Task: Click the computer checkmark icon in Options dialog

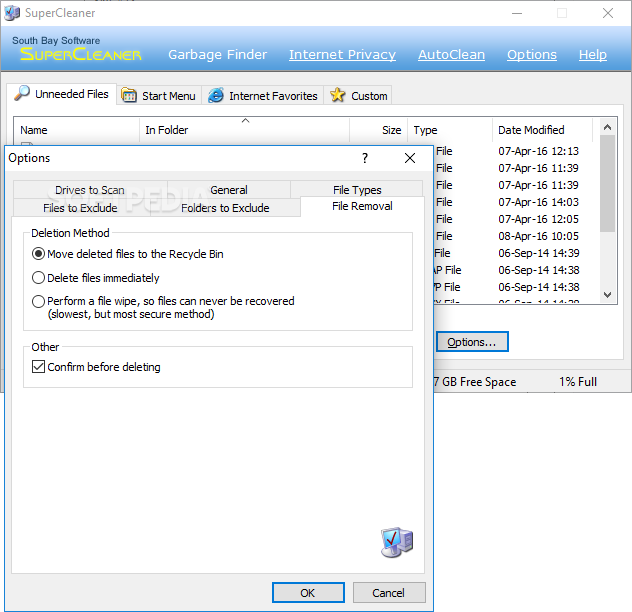Action: (397, 542)
